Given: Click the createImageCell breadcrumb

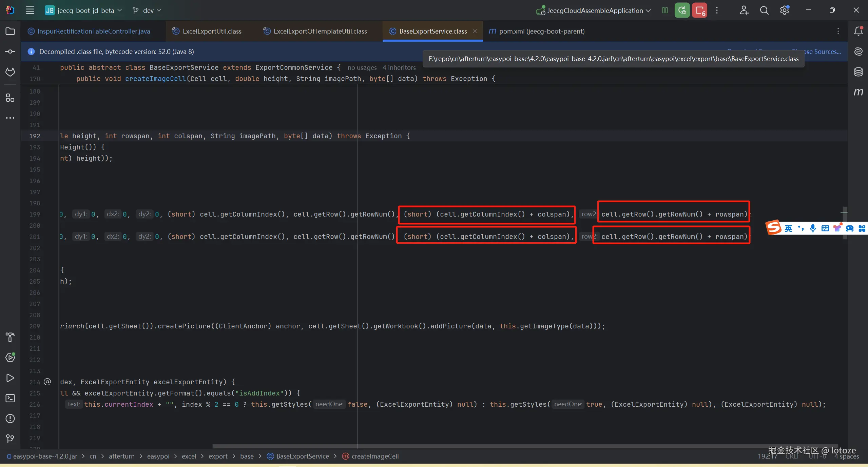Looking at the screenshot, I should [x=374, y=456].
